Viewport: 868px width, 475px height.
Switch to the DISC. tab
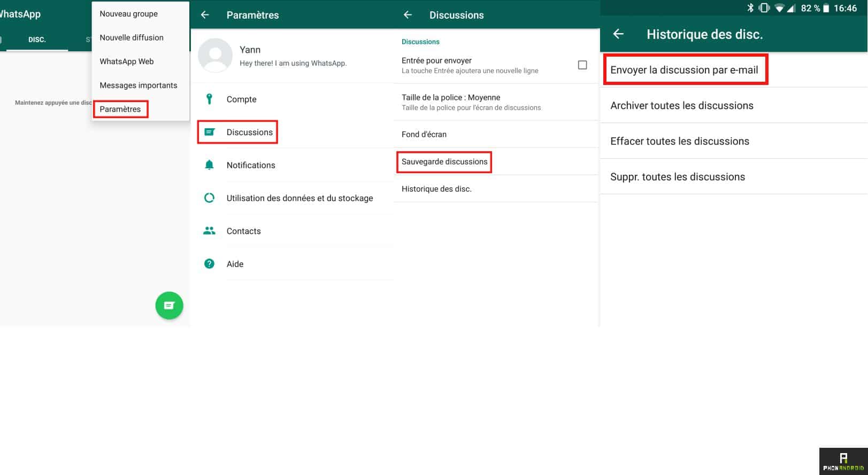[x=37, y=40]
